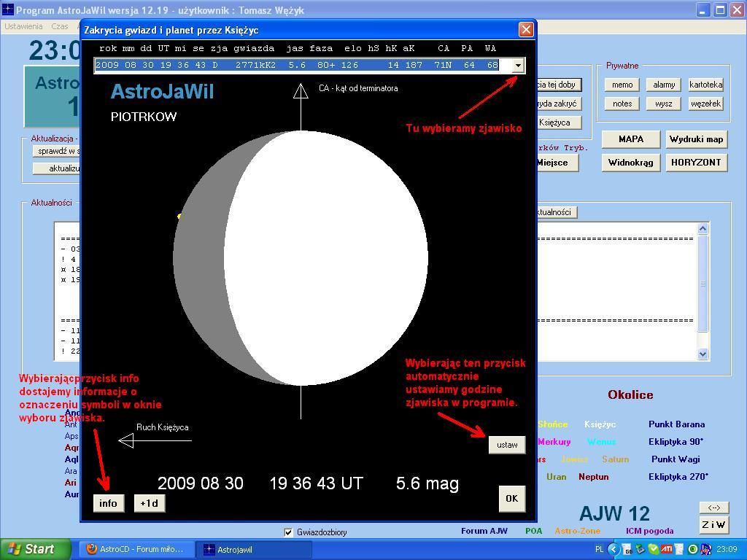Click scroll-up arrow of Aktualności list
747x560 pixels.
coord(703,229)
